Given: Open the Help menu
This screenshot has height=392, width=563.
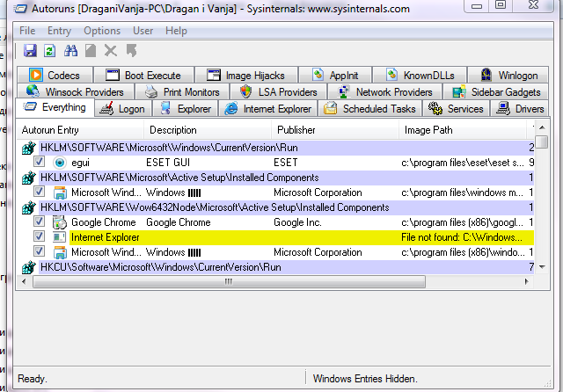Looking at the screenshot, I should click(x=176, y=31).
